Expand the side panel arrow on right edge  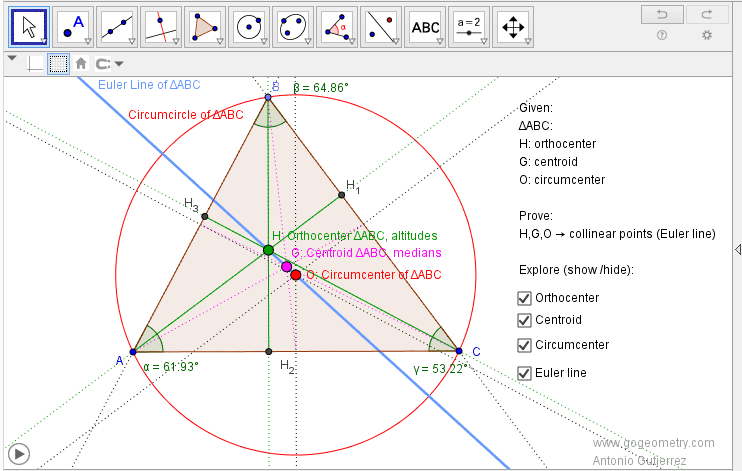coord(737,249)
